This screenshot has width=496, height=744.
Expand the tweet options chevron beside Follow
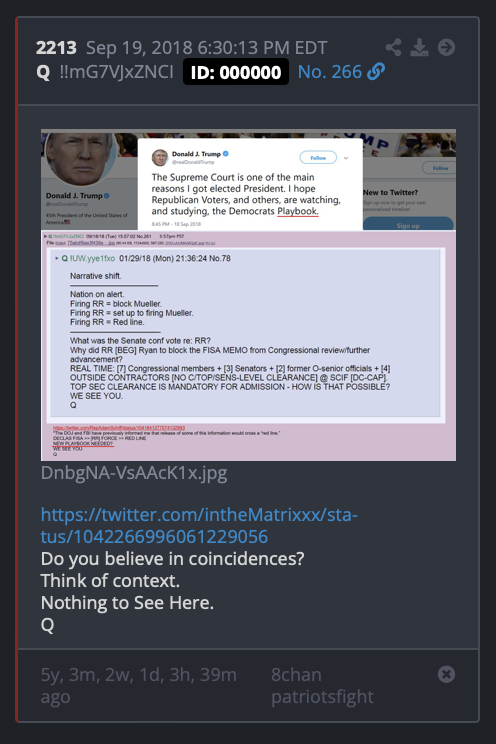pos(346,158)
